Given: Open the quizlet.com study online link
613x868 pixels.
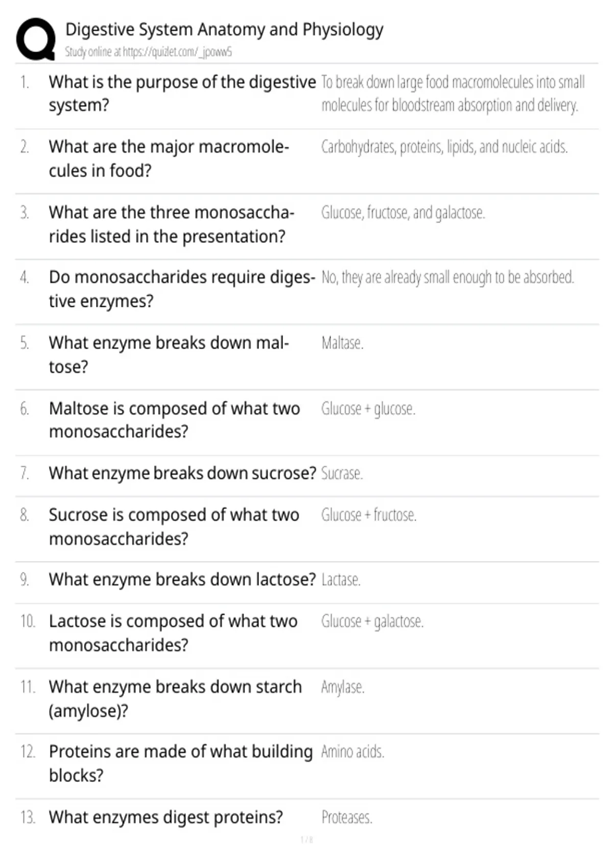Looking at the screenshot, I should click(x=148, y=52).
